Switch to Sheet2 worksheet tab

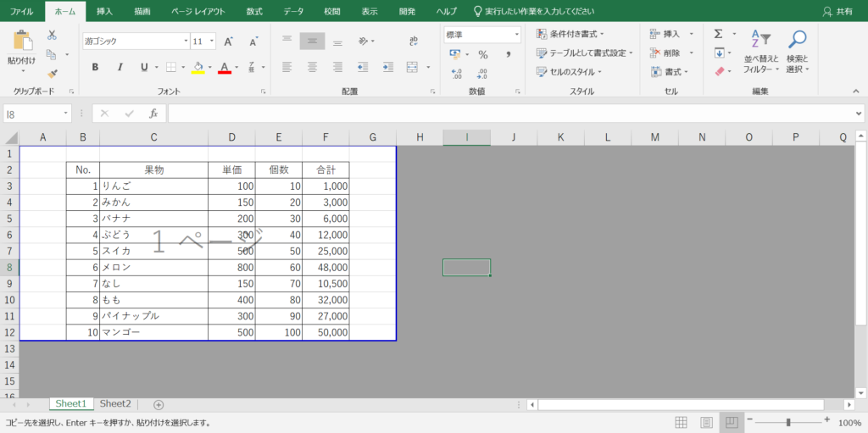(115, 403)
